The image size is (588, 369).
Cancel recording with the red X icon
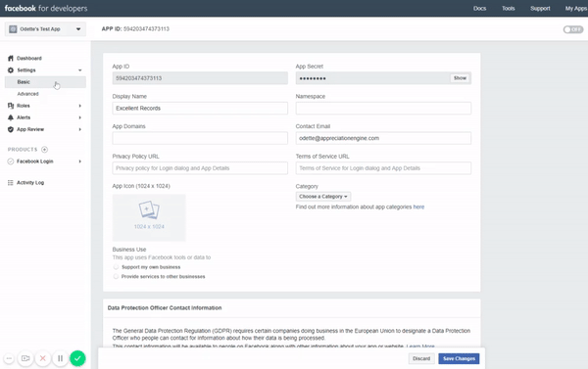click(x=43, y=358)
